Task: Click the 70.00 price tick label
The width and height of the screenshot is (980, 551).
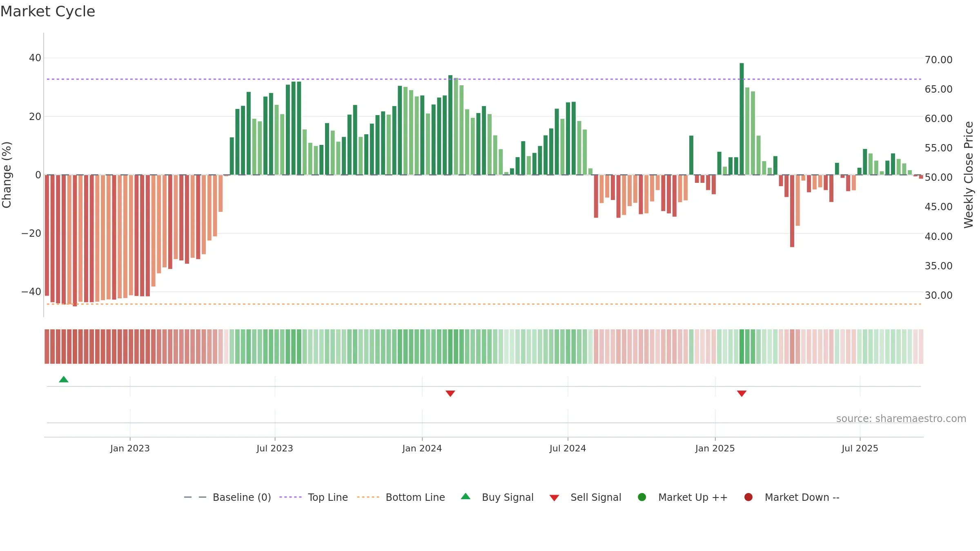Action: 938,60
